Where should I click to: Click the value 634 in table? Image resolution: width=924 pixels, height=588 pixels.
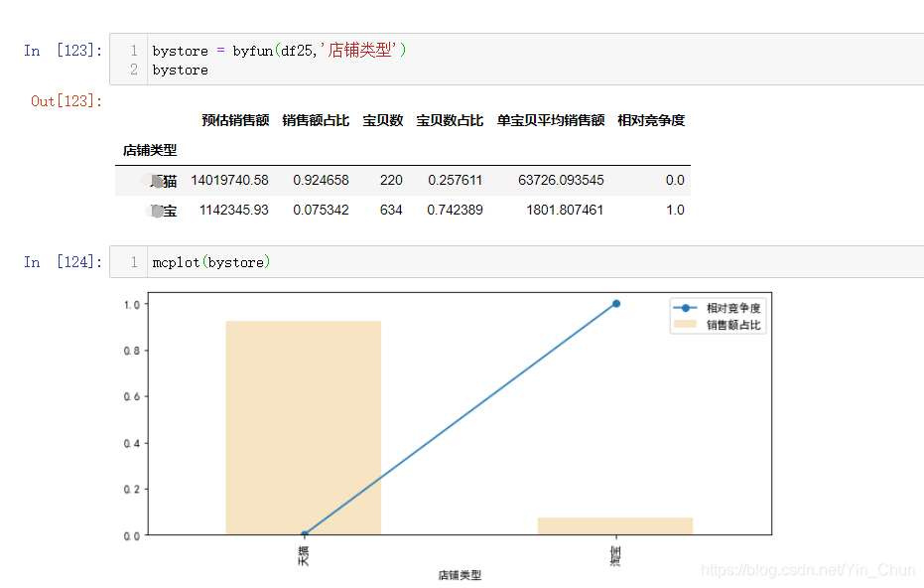[391, 210]
